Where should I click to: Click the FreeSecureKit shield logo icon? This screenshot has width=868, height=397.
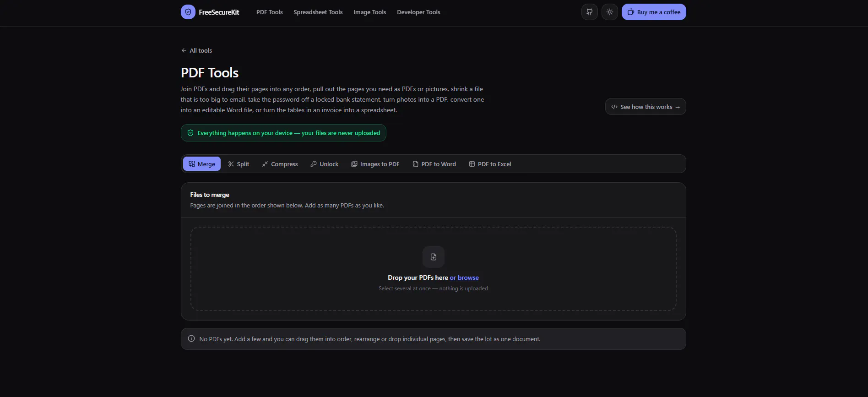(x=188, y=12)
